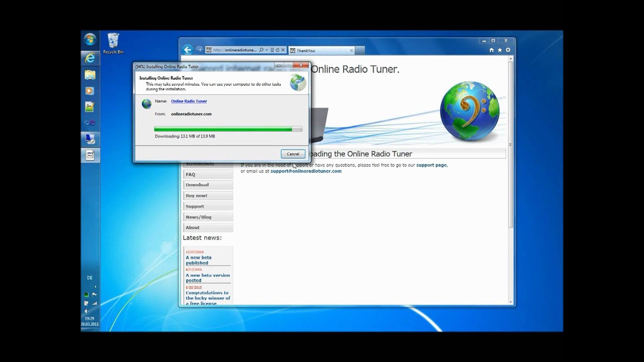The height and width of the screenshot is (362, 644).
Task: Open Windows Explorer folder icon in taskbar
Action: pyautogui.click(x=90, y=75)
